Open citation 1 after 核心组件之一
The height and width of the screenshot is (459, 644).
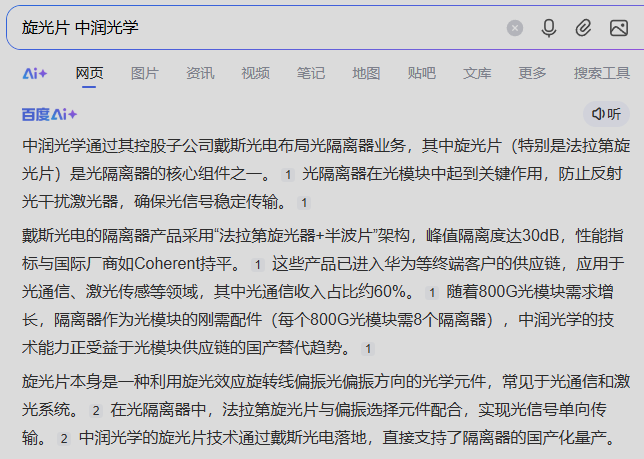pyautogui.click(x=288, y=175)
